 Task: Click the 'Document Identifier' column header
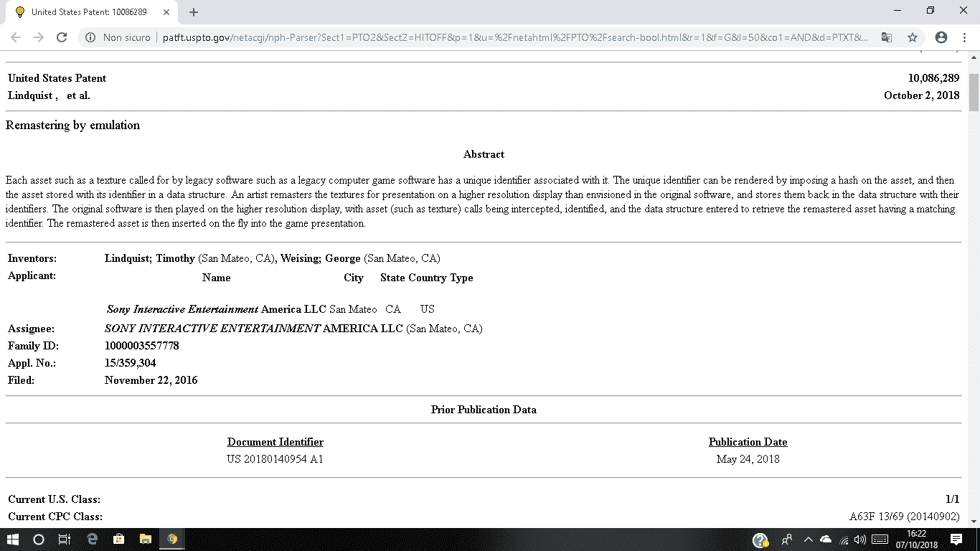(x=275, y=442)
